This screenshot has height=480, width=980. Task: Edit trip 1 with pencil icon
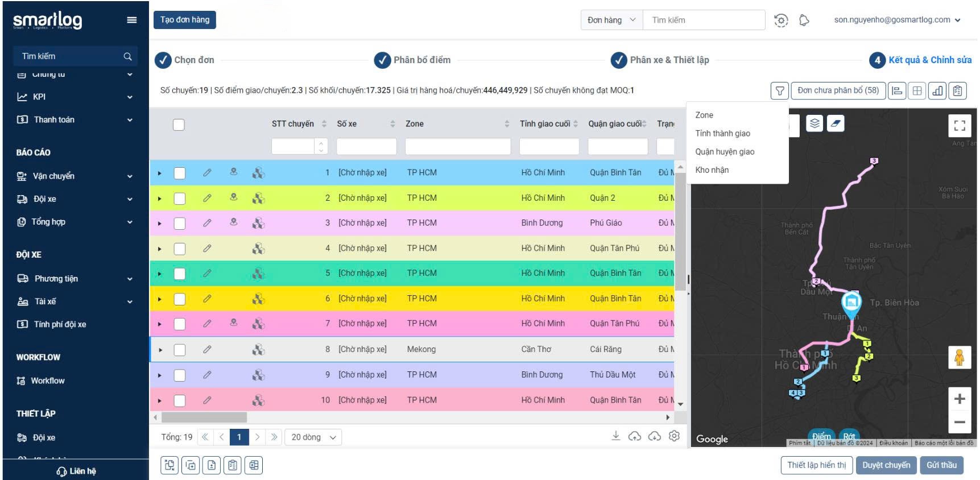point(207,172)
